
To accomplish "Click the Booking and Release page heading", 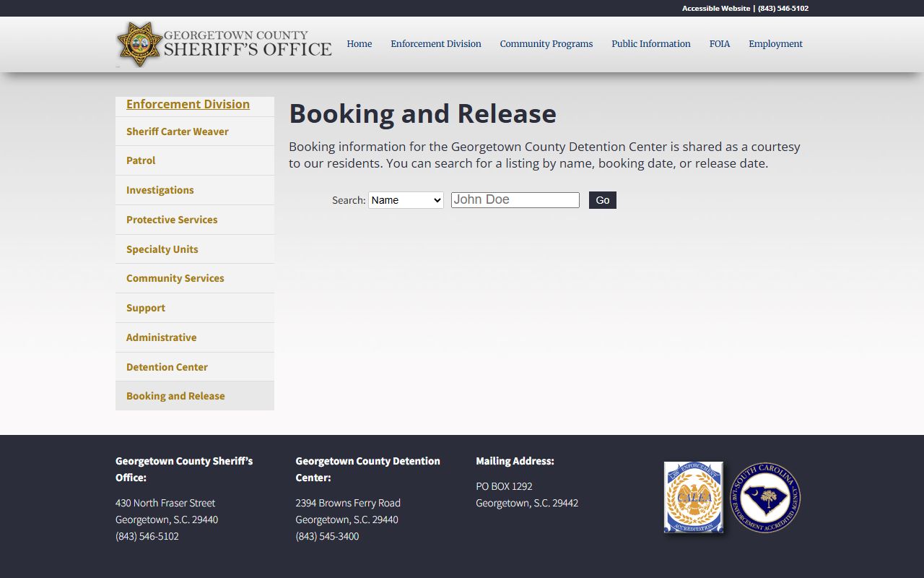I will coord(423,114).
